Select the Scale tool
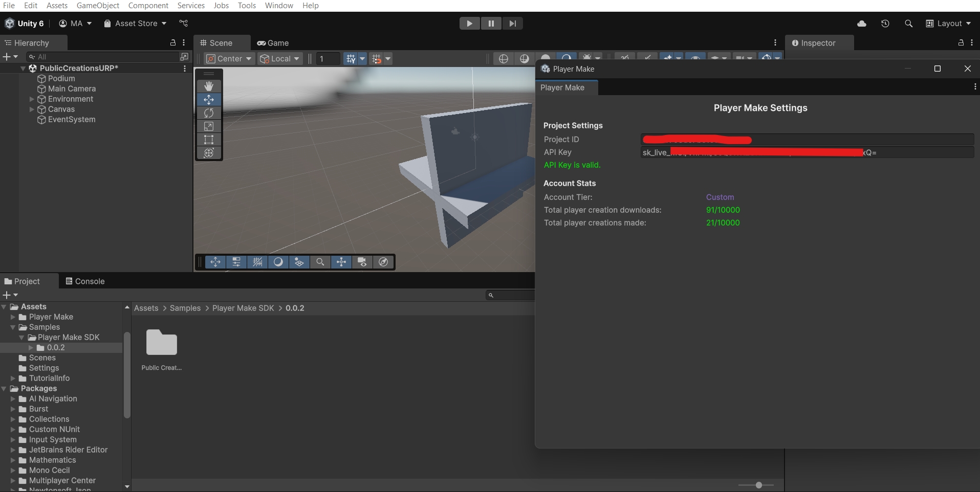 [x=209, y=126]
